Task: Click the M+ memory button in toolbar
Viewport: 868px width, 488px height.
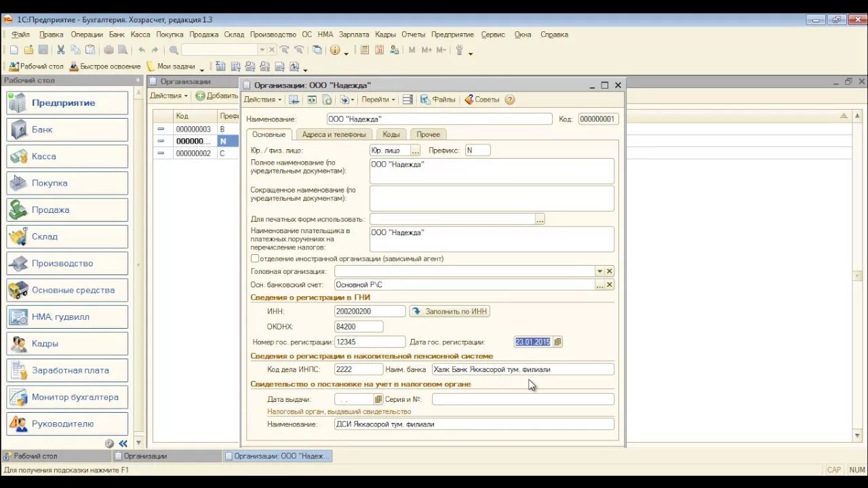Action: pyautogui.click(x=427, y=50)
